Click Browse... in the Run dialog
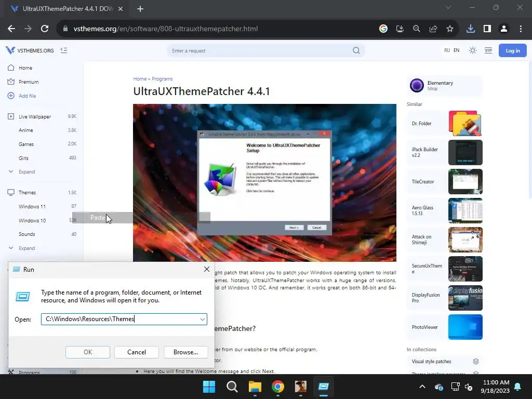 (185, 352)
